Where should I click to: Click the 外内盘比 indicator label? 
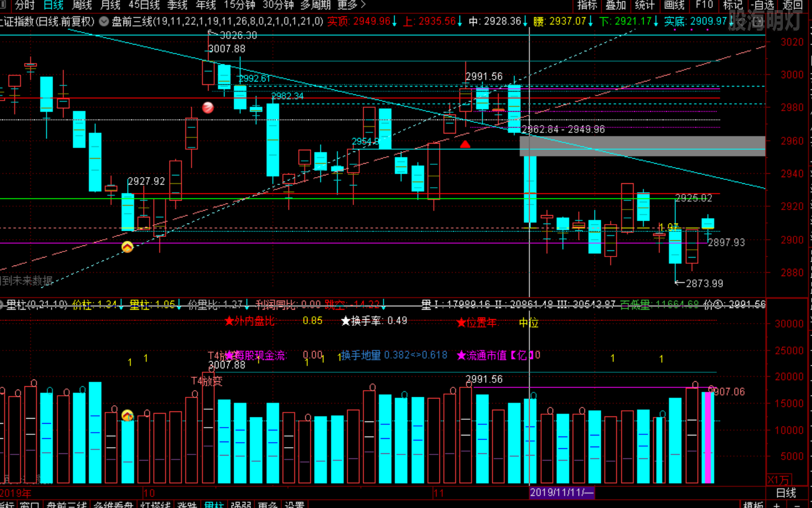tap(250, 321)
